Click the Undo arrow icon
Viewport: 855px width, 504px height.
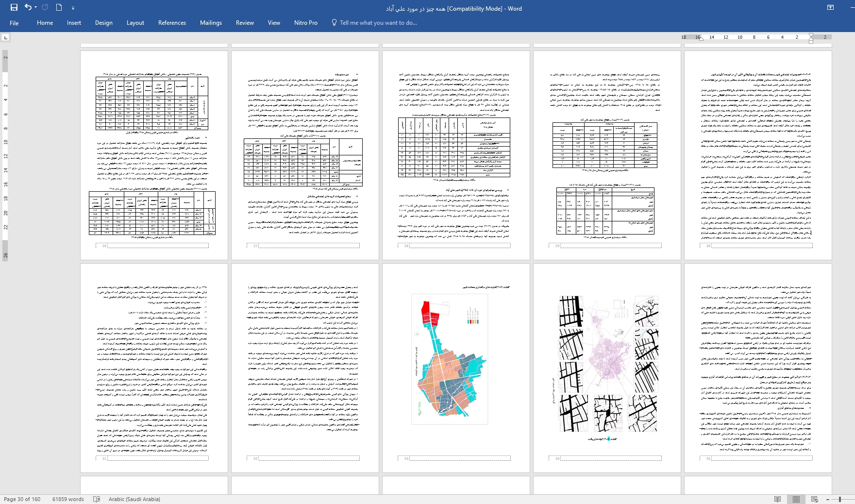28,7
